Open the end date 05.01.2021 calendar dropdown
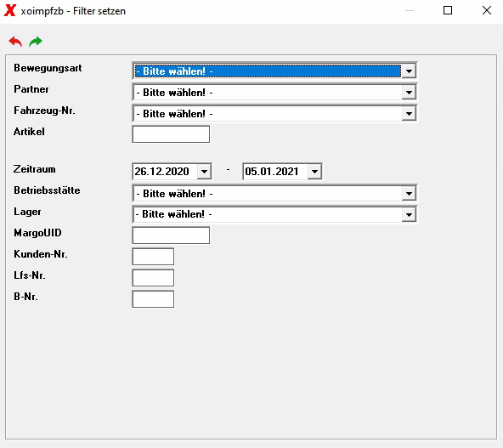This screenshot has width=503, height=448. coord(314,172)
